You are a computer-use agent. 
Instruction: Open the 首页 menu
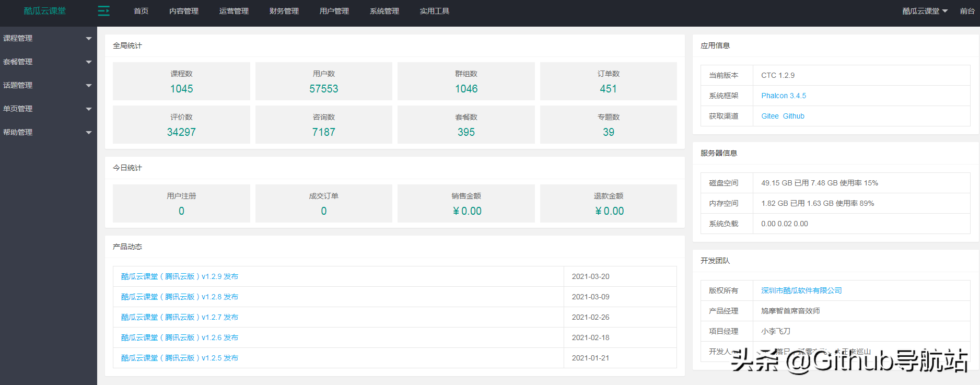(141, 11)
